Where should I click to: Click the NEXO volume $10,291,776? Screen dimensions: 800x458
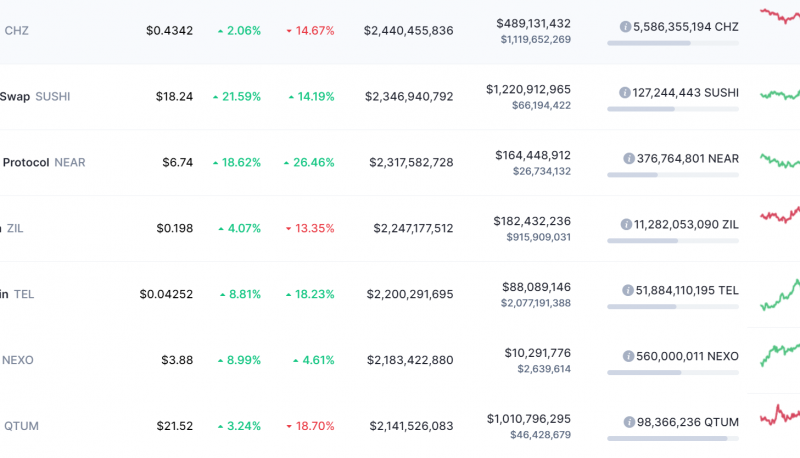pos(538,352)
